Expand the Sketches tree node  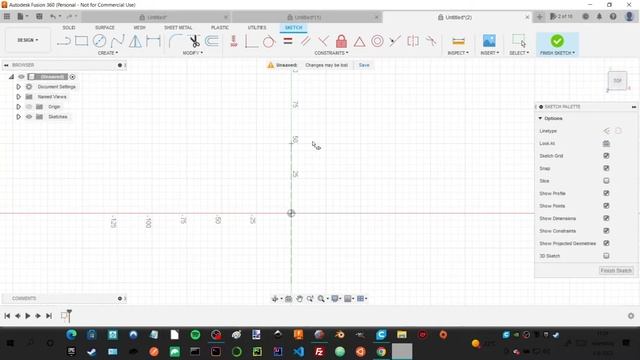click(x=18, y=117)
